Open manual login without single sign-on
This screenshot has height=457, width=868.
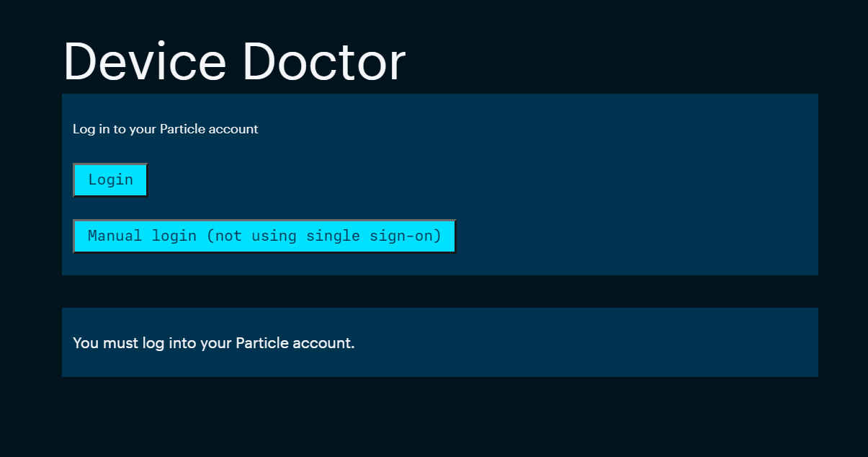point(264,236)
